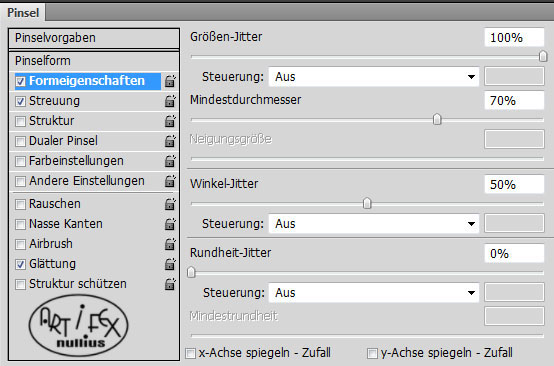The image size is (554, 366).
Task: Click the Winkel-Jitter percentage field
Action: tap(514, 184)
